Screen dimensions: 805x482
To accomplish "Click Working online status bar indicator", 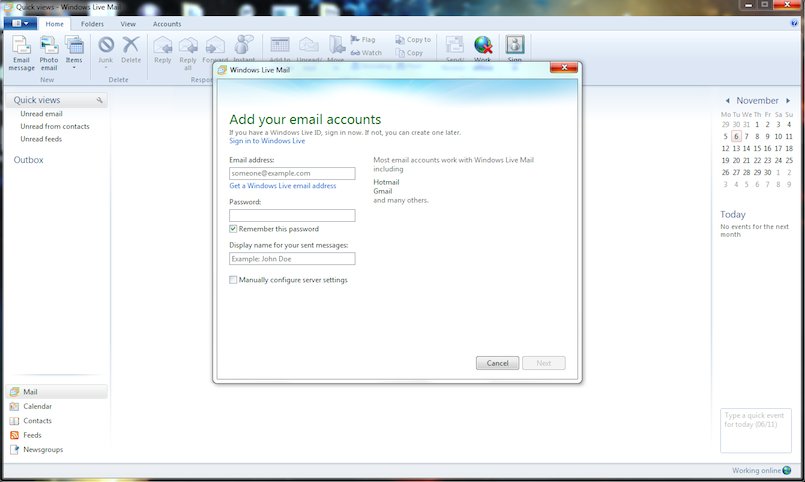I will (x=761, y=470).
